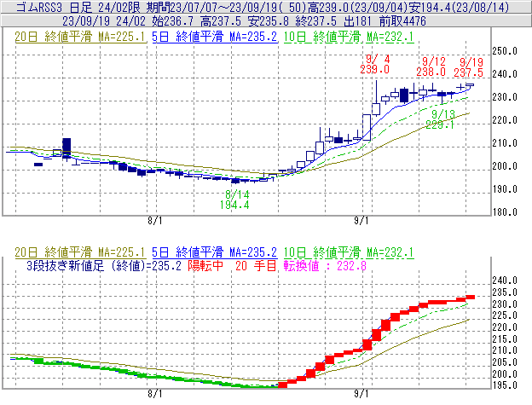Click lower chart 240.0 axis label

tap(505, 281)
